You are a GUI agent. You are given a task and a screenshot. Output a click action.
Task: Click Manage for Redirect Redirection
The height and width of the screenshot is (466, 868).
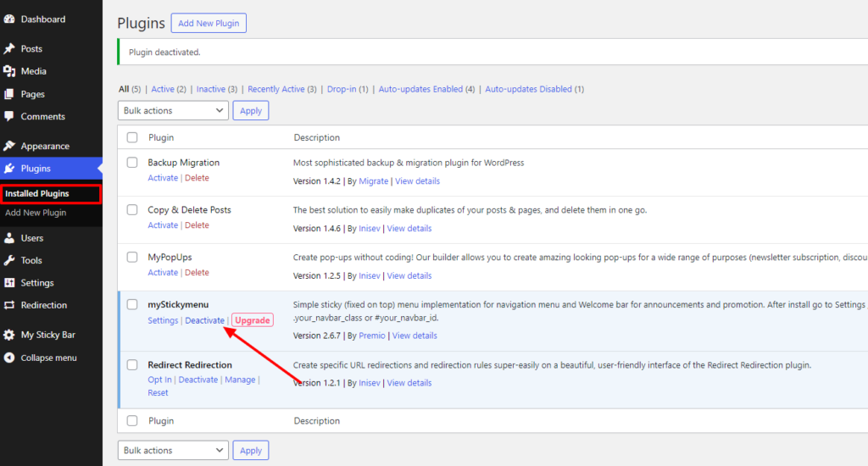(x=240, y=380)
